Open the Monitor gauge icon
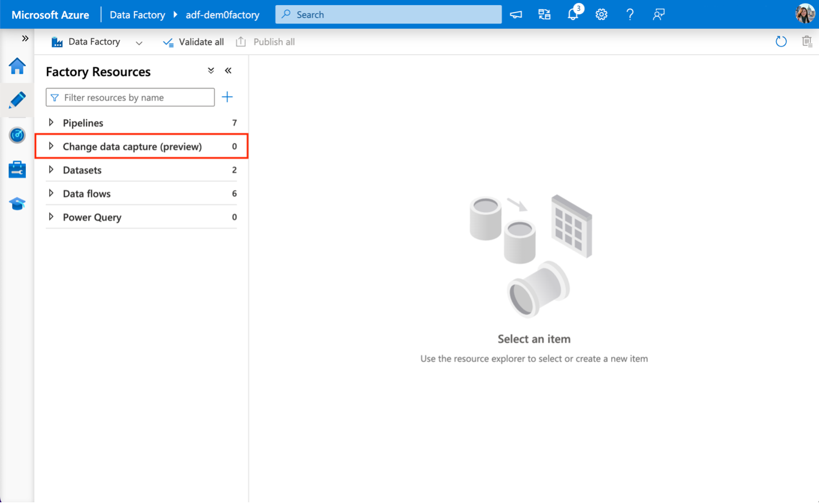 tap(17, 135)
